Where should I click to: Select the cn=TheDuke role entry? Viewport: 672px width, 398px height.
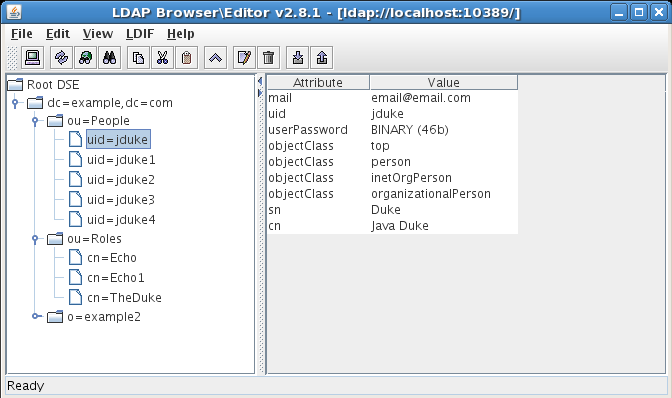pos(124,298)
